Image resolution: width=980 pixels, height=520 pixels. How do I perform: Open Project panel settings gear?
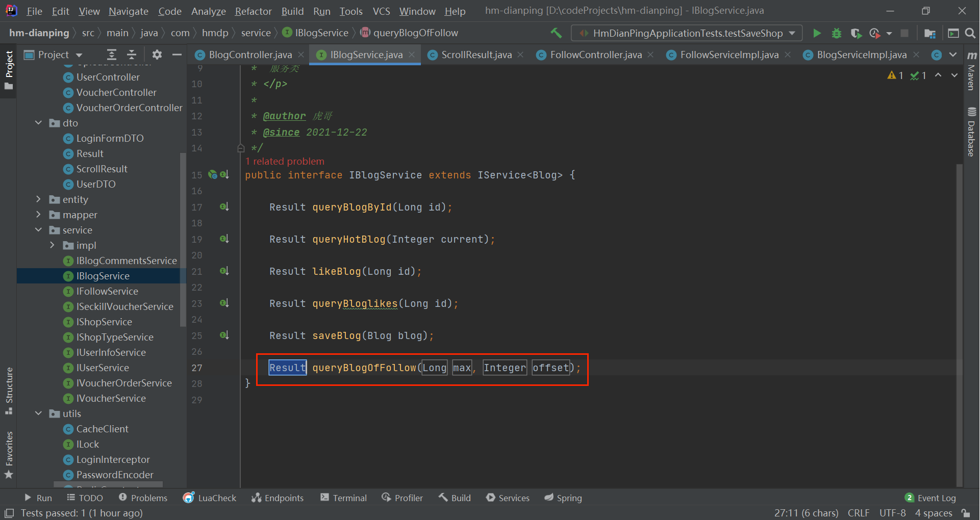coord(157,55)
